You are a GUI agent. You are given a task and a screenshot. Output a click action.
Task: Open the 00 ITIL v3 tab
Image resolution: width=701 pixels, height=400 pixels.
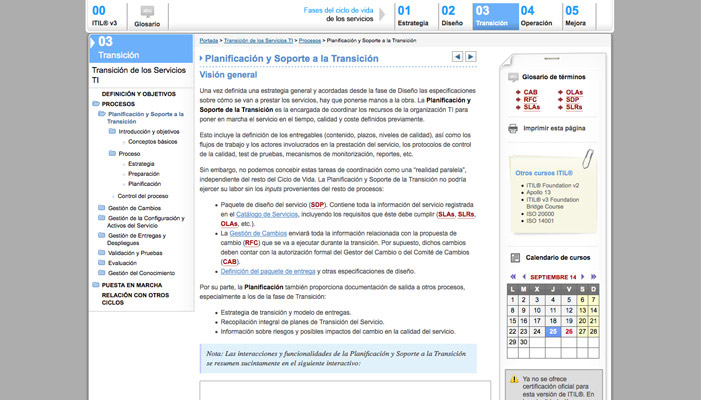106,16
